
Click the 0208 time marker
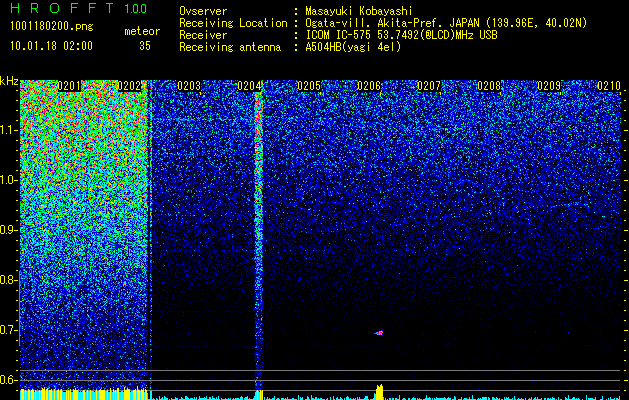[x=489, y=86]
